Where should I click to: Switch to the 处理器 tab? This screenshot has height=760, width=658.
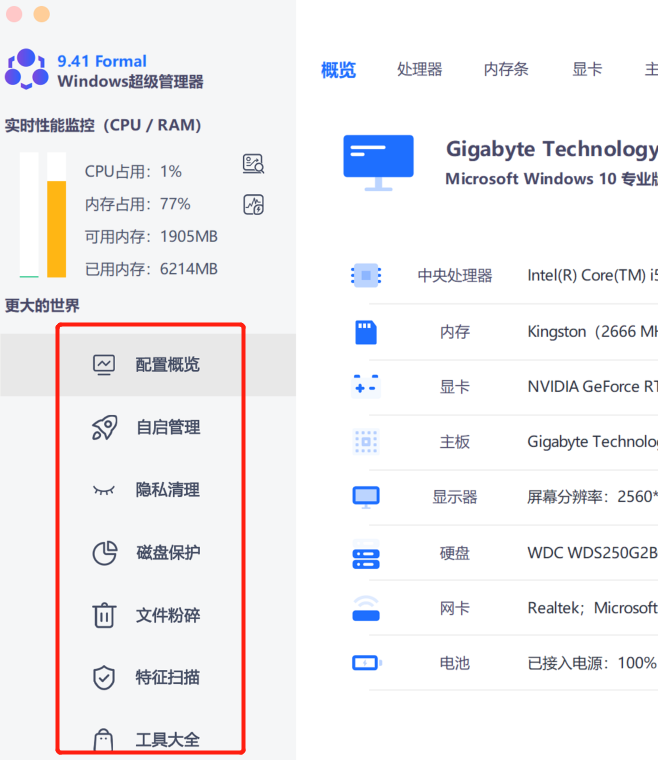coord(419,69)
